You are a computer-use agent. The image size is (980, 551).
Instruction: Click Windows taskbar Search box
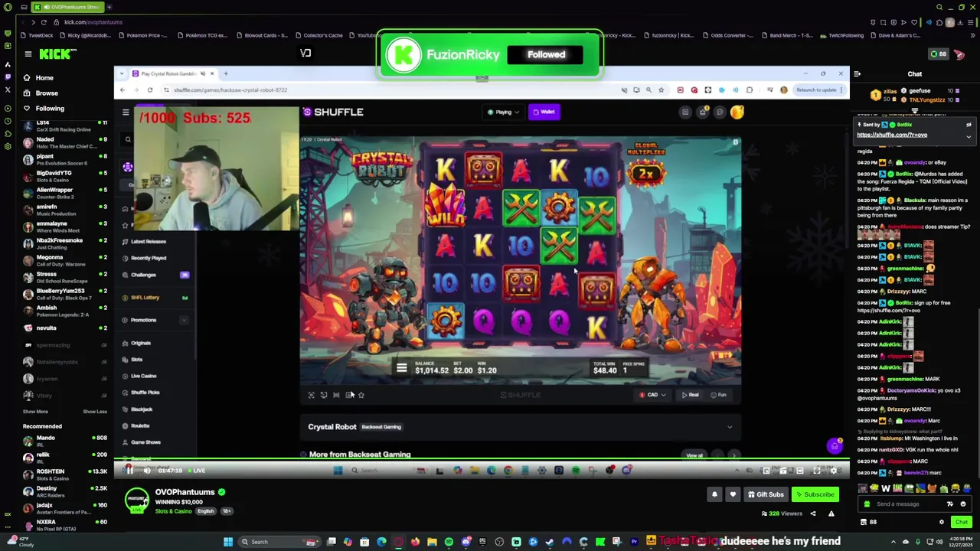click(x=279, y=542)
